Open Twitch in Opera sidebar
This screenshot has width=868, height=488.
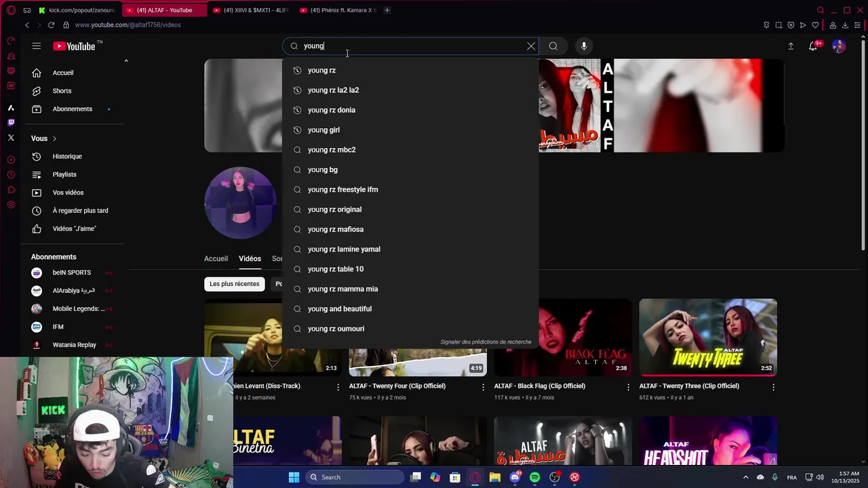[x=11, y=123]
